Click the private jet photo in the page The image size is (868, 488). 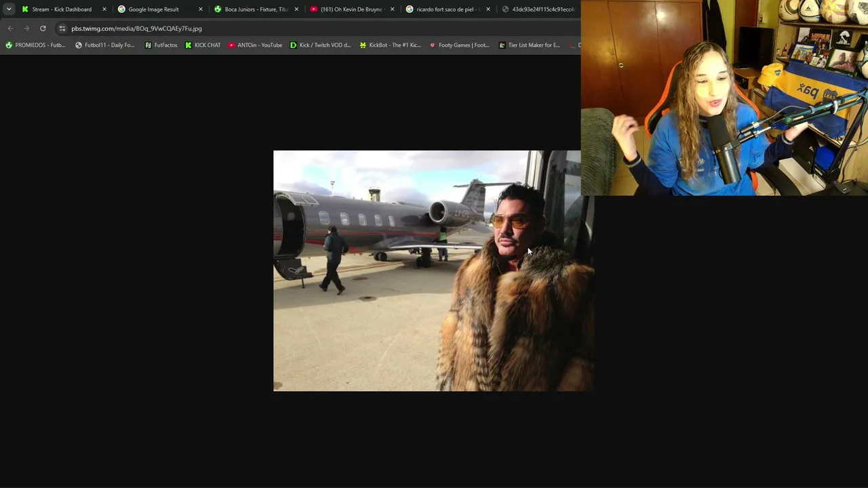[x=433, y=270]
